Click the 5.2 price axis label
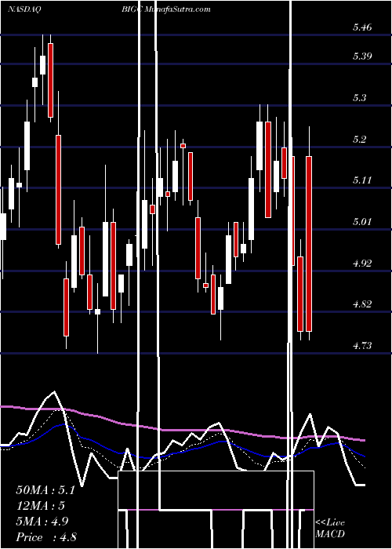392x549 pixels. 359,139
